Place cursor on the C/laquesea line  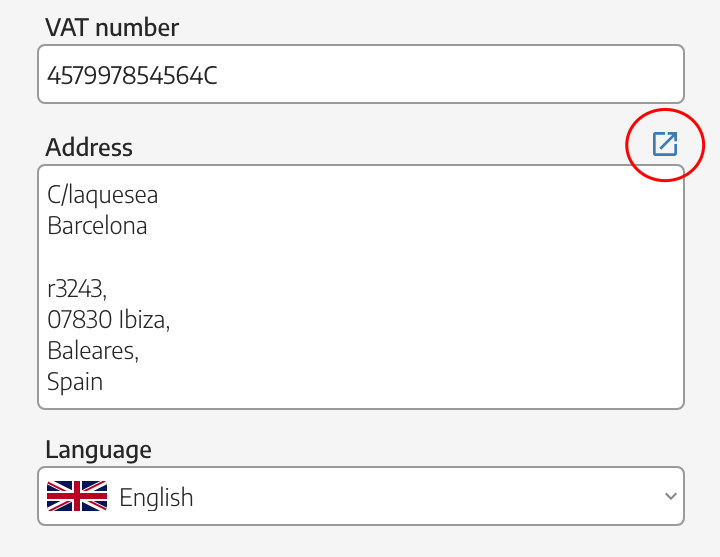102,195
